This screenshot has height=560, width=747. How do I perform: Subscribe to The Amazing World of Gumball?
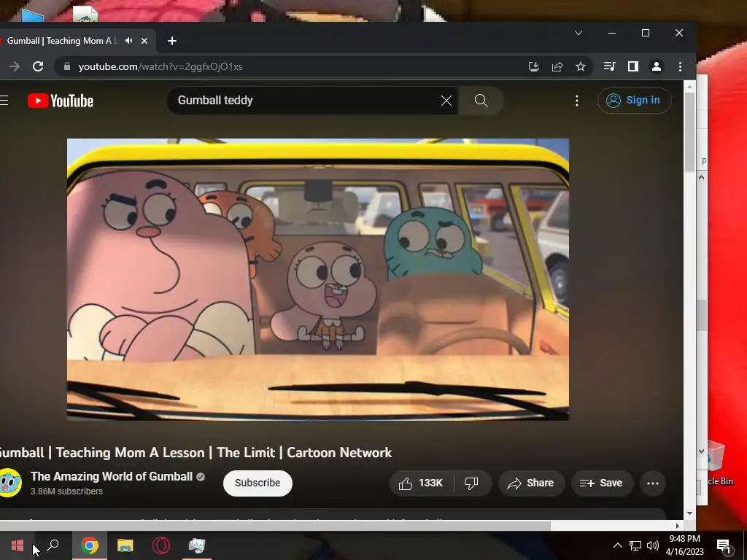click(258, 483)
